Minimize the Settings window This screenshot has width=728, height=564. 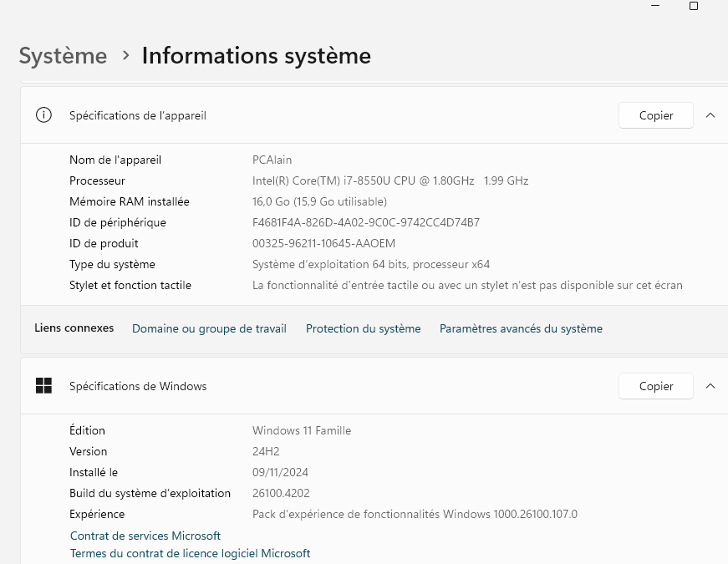click(655, 6)
